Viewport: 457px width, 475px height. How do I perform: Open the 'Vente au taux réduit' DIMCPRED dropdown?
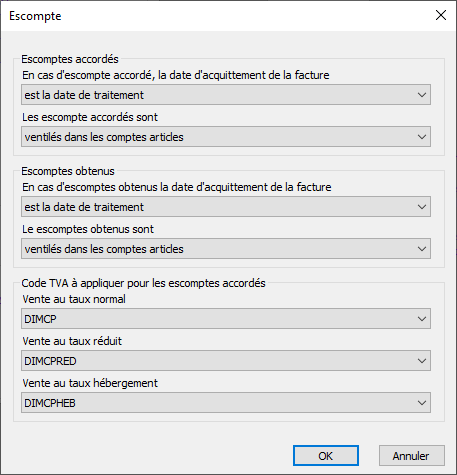226,361
